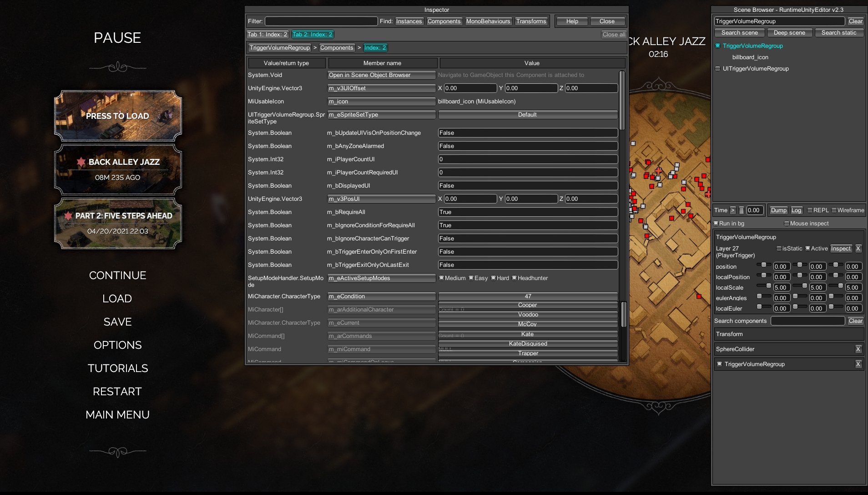Screen dimensions: 868x495
Task: Open the Inspector Help
Action: tap(572, 21)
